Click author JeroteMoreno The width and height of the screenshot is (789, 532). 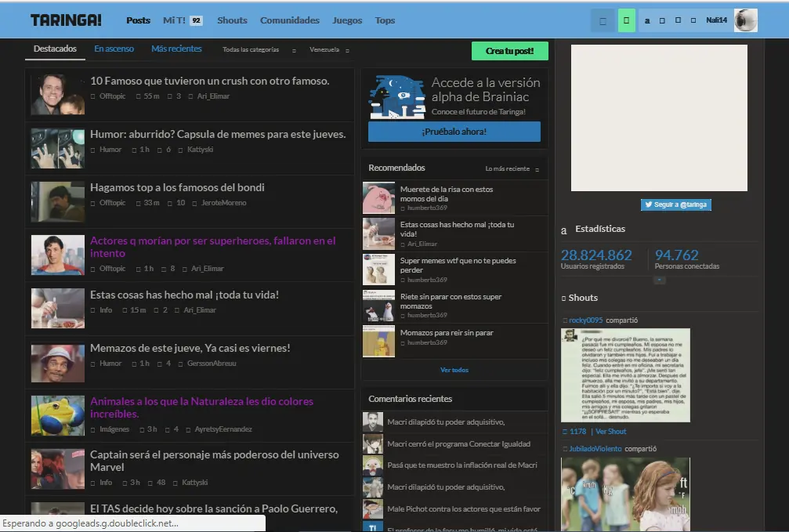click(x=224, y=203)
